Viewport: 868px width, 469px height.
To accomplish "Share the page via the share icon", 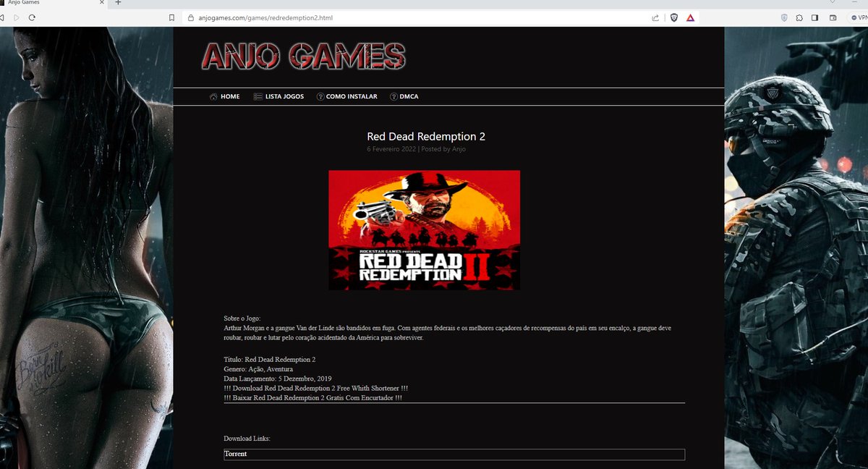I will [x=655, y=17].
